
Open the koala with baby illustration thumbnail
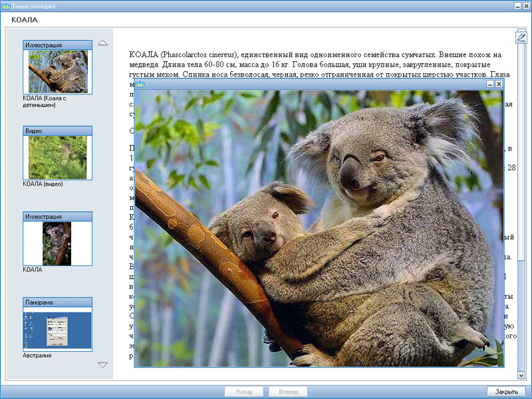click(x=58, y=72)
